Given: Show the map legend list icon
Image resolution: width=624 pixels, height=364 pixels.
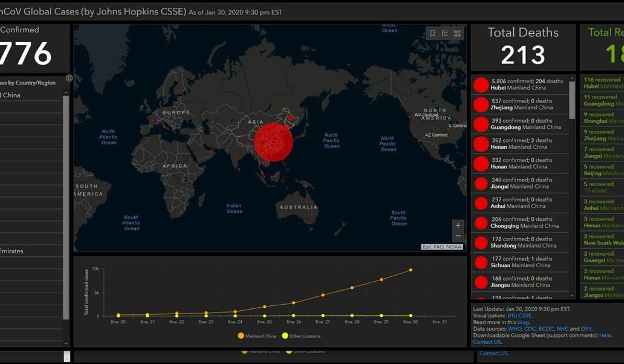Looking at the screenshot, I should 445,33.
